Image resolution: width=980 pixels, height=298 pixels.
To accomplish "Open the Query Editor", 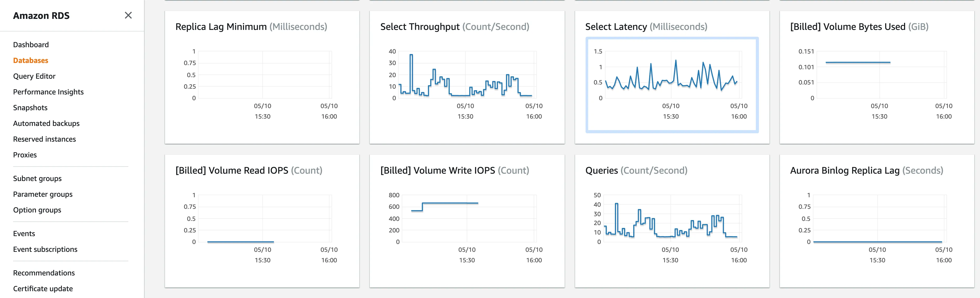I will pos(34,76).
